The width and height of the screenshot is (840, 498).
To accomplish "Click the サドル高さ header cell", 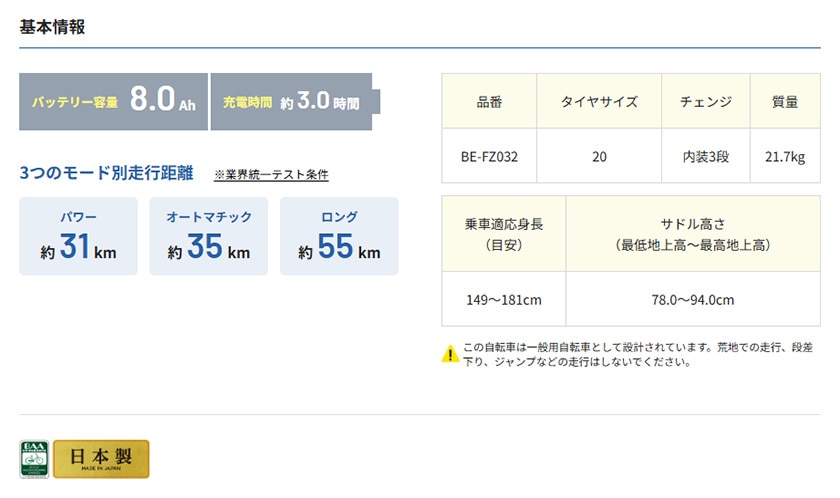I will (693, 234).
